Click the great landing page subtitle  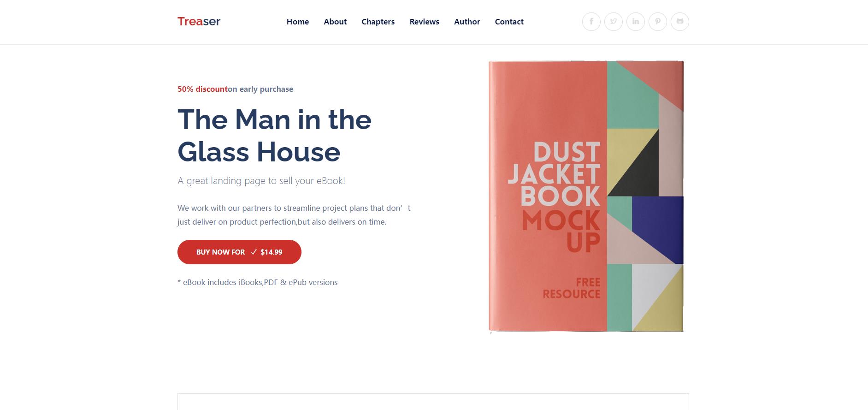261,181
